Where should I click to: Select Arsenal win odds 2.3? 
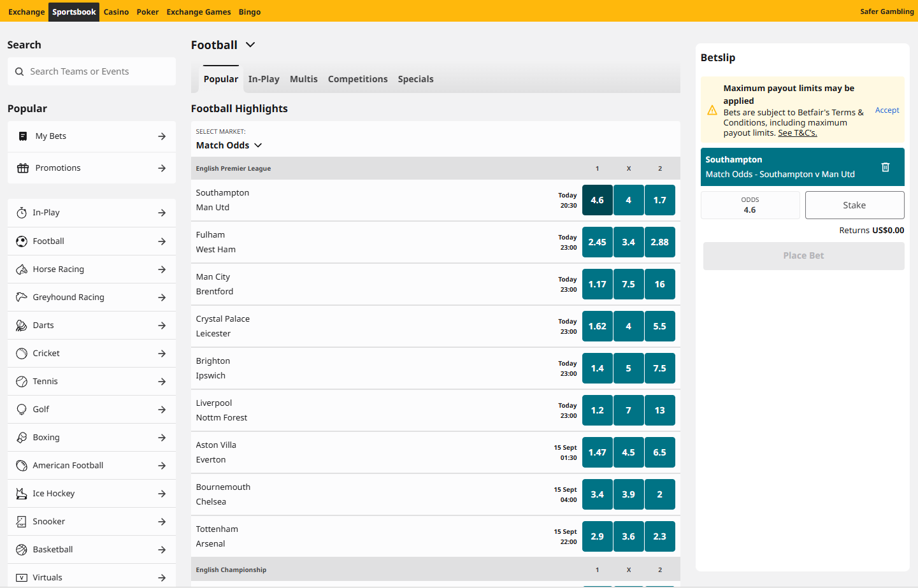click(660, 536)
